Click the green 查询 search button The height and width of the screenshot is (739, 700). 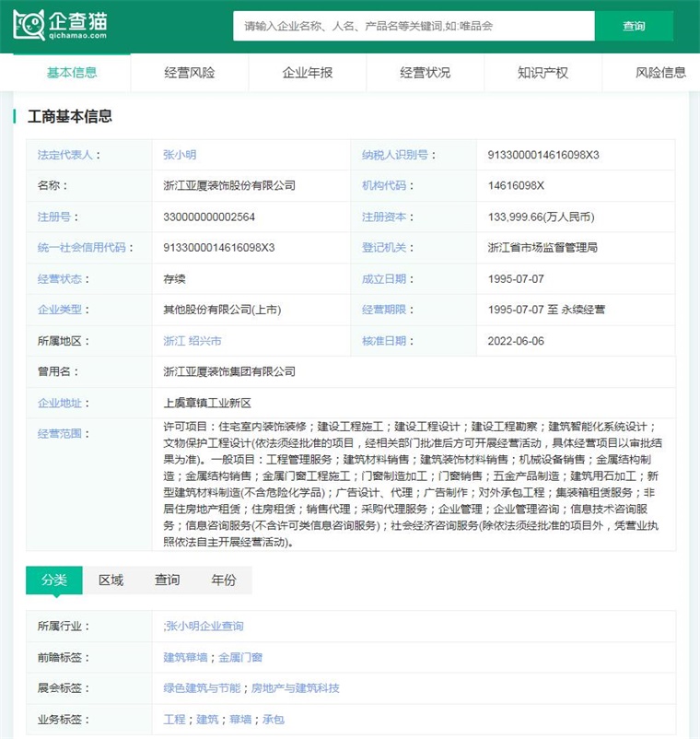pos(634,26)
